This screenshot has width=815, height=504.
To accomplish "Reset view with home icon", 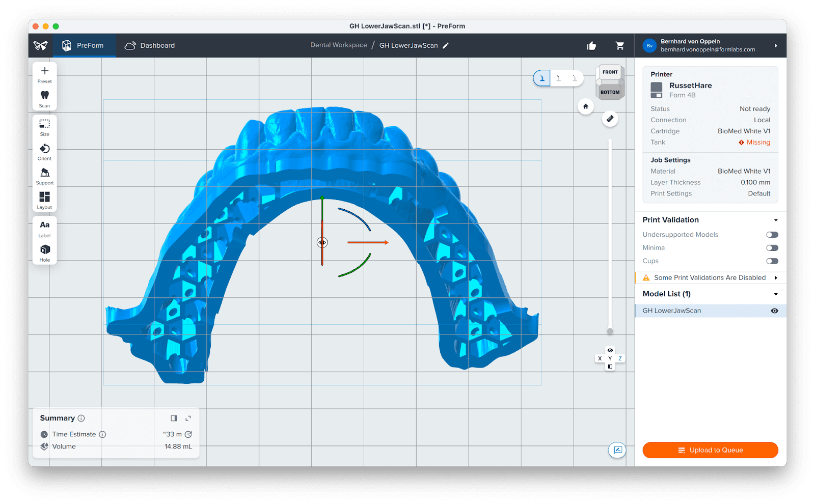I will click(586, 106).
